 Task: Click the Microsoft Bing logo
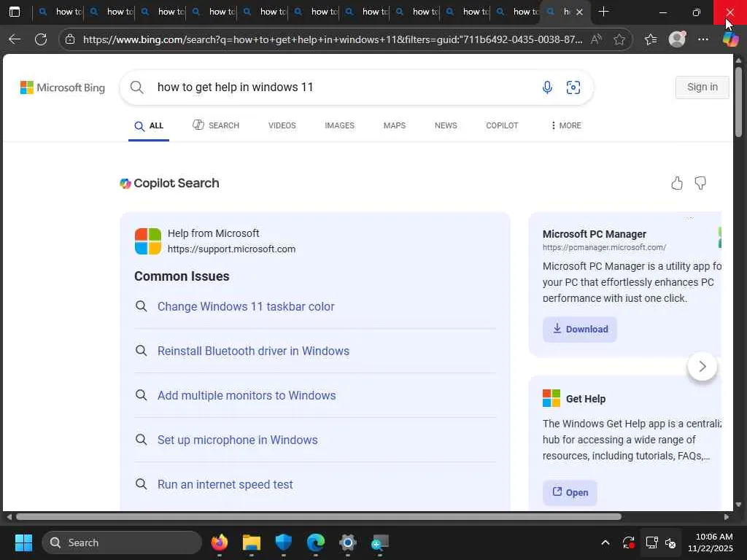63,87
